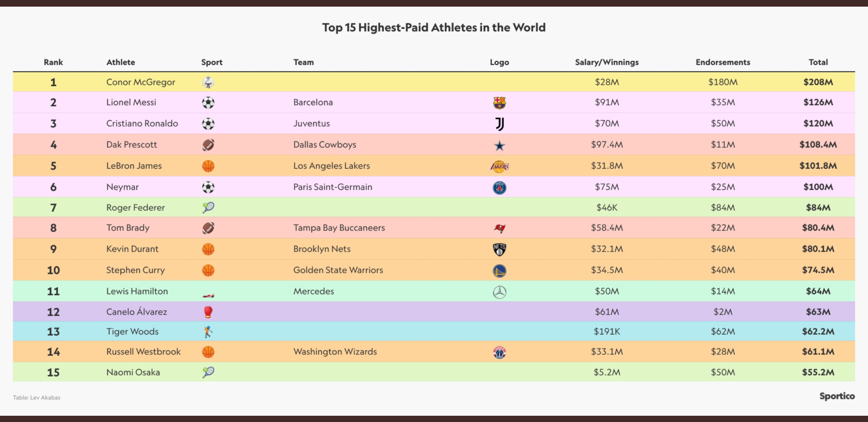The width and height of the screenshot is (868, 422).
Task: Click the boxing glove icon for Canelo Álvarez
Action: pos(208,312)
